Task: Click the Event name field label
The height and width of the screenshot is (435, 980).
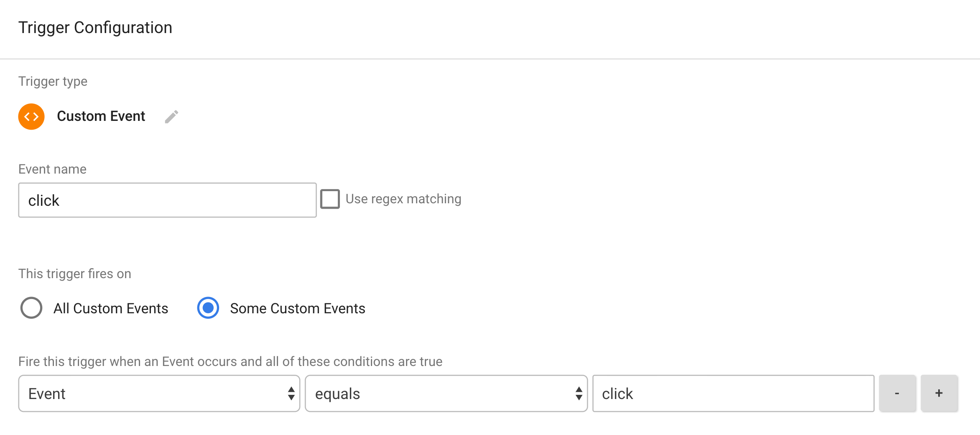Action: 52,169
